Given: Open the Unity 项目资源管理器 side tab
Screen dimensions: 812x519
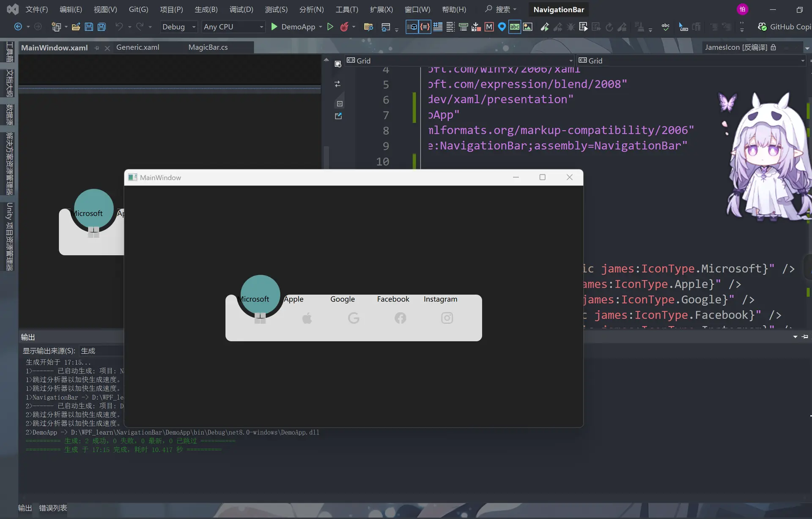Looking at the screenshot, I should click(x=9, y=237).
